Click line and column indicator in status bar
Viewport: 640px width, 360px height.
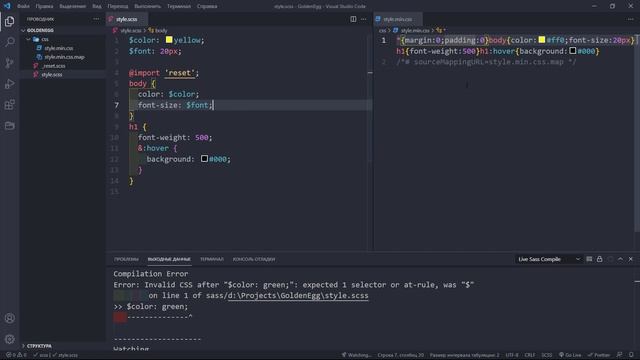pyautogui.click(x=400, y=355)
